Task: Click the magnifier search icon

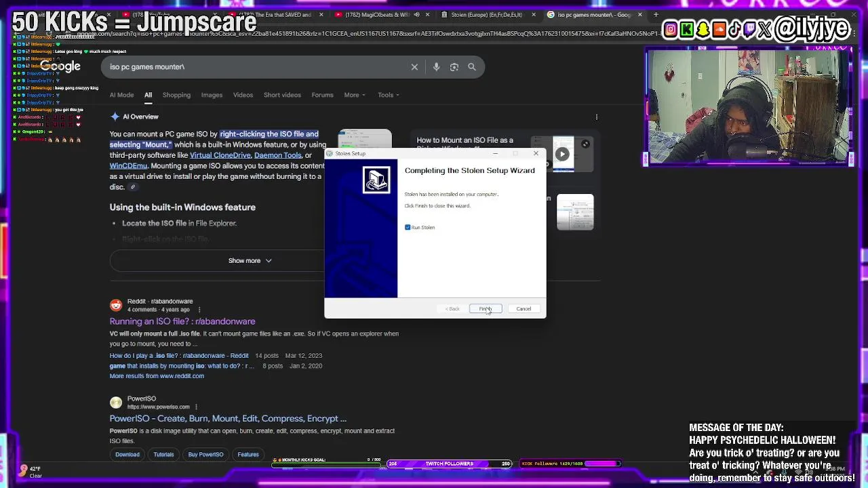Action: (472, 67)
